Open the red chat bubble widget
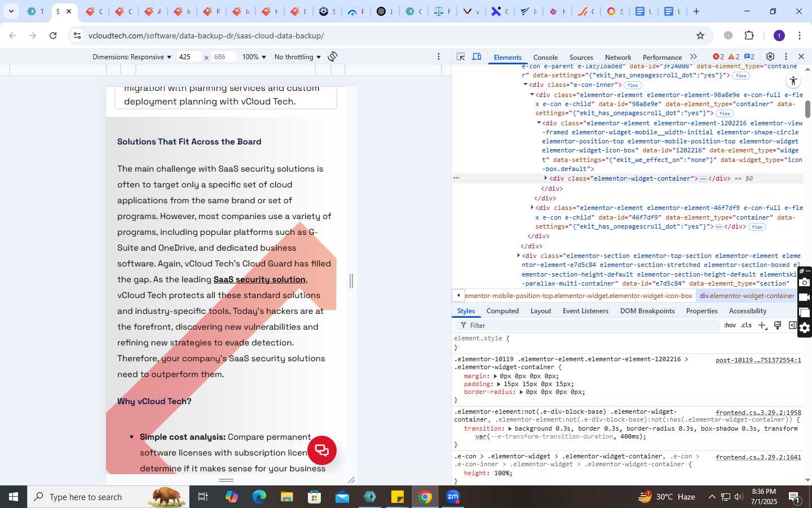 point(322,450)
